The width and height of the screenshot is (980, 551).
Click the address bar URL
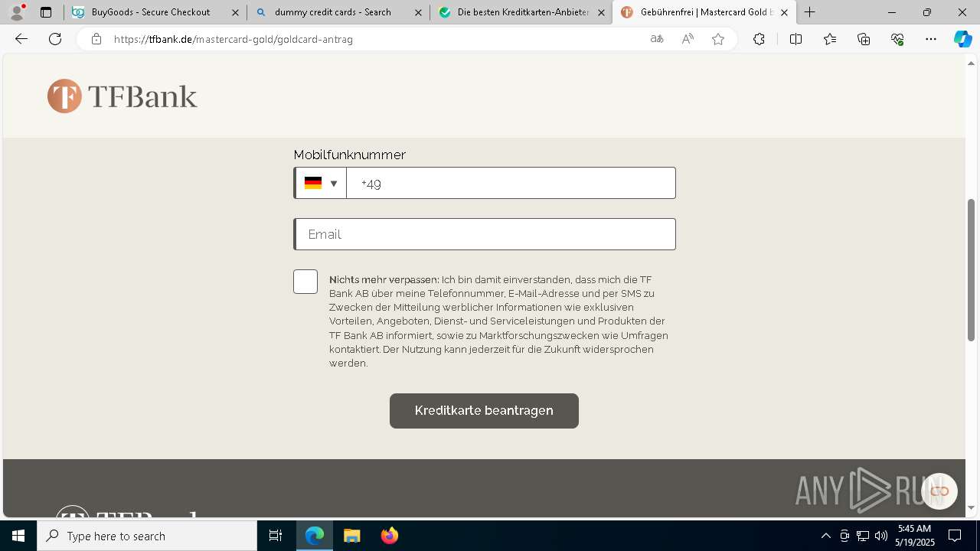[x=234, y=39]
